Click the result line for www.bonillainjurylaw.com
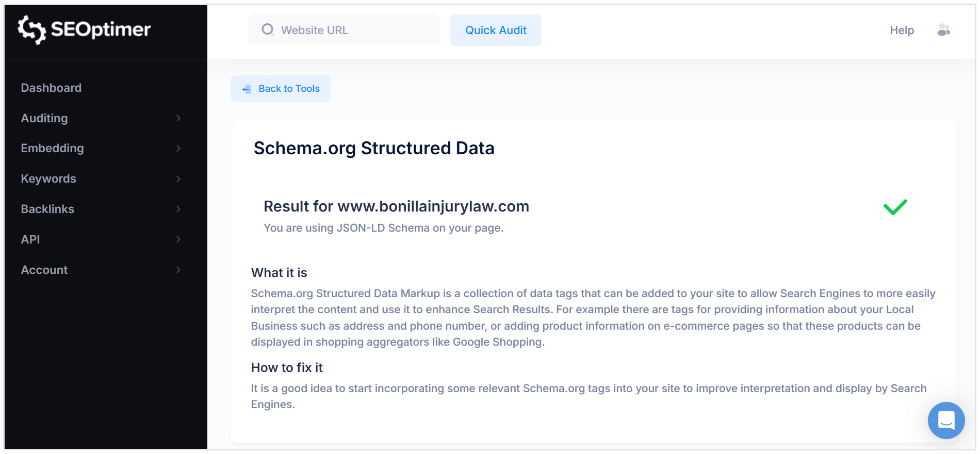 (396, 206)
